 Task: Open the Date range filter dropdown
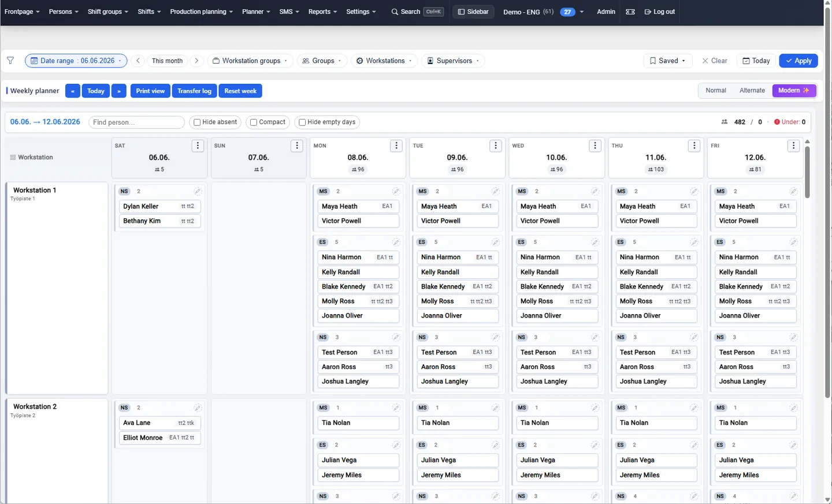pos(76,61)
